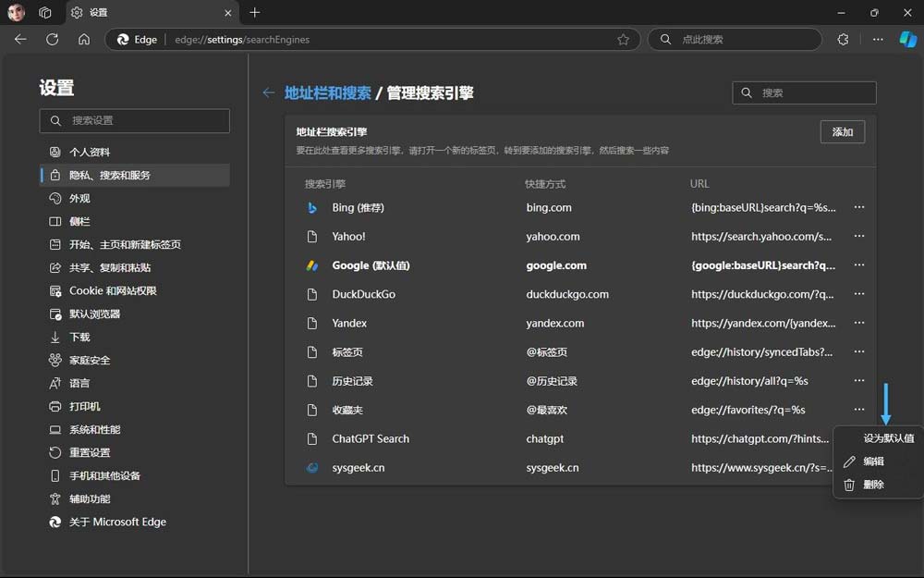Image resolution: width=924 pixels, height=578 pixels.
Task: Open 辅助功能 settings section
Action: pos(134,498)
